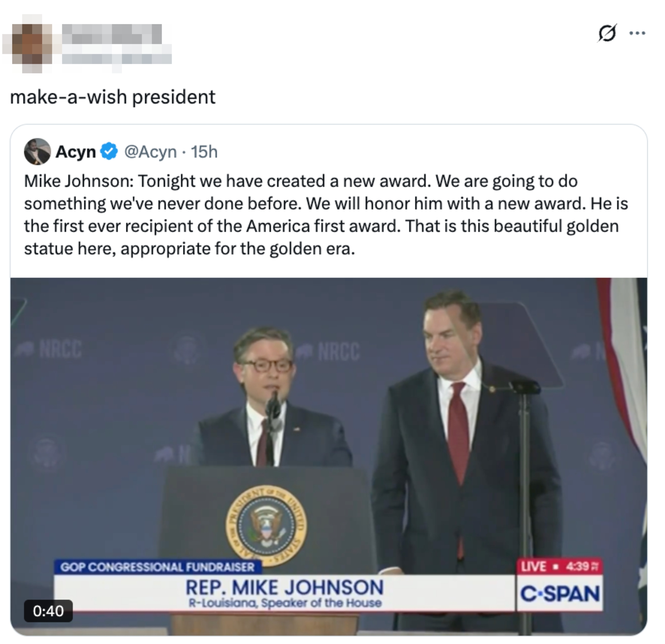665x644 pixels.
Task: Click the blue verified badge beside Acyn
Action: (x=109, y=151)
